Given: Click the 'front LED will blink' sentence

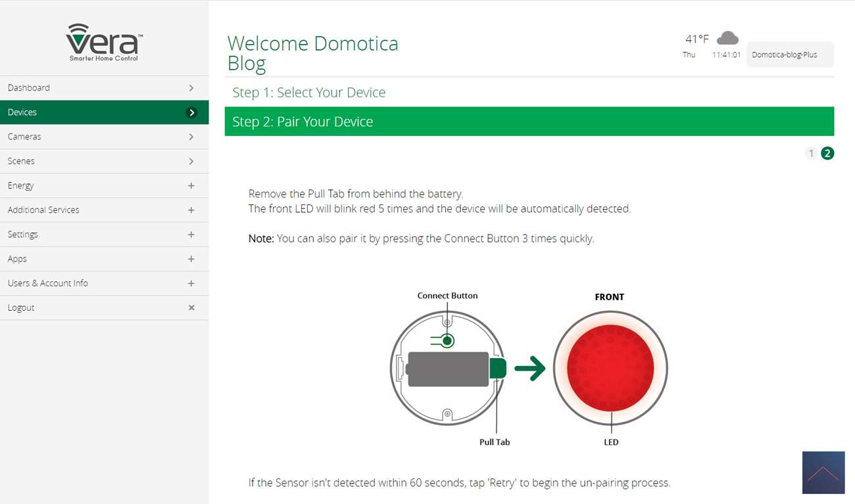Looking at the screenshot, I should pos(439,209).
